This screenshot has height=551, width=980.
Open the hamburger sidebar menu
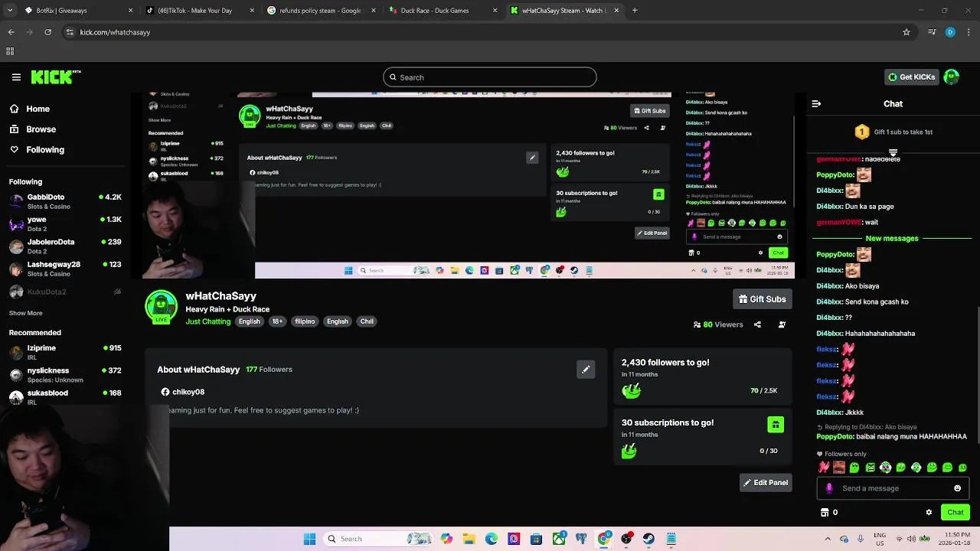[x=16, y=77]
